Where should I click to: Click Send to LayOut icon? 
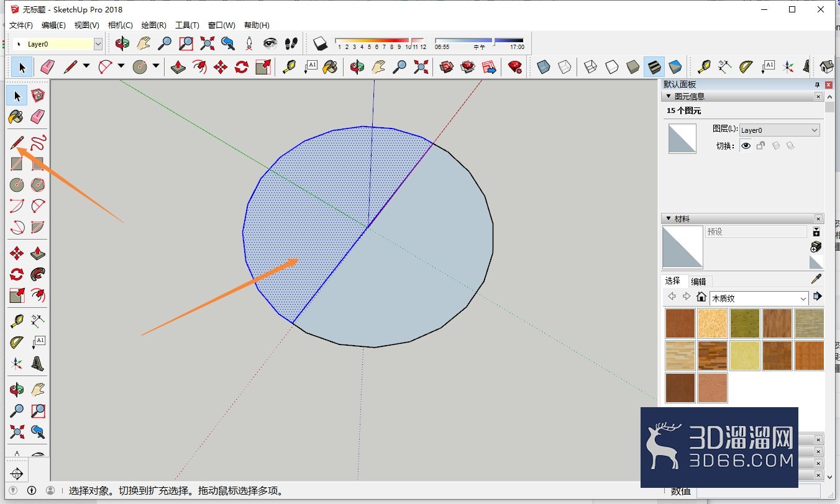click(x=489, y=66)
